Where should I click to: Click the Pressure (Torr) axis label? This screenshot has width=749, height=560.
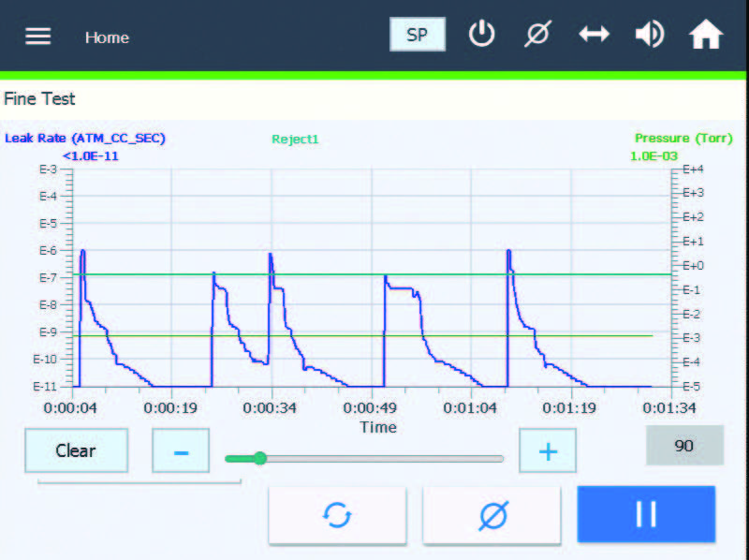coord(683,138)
